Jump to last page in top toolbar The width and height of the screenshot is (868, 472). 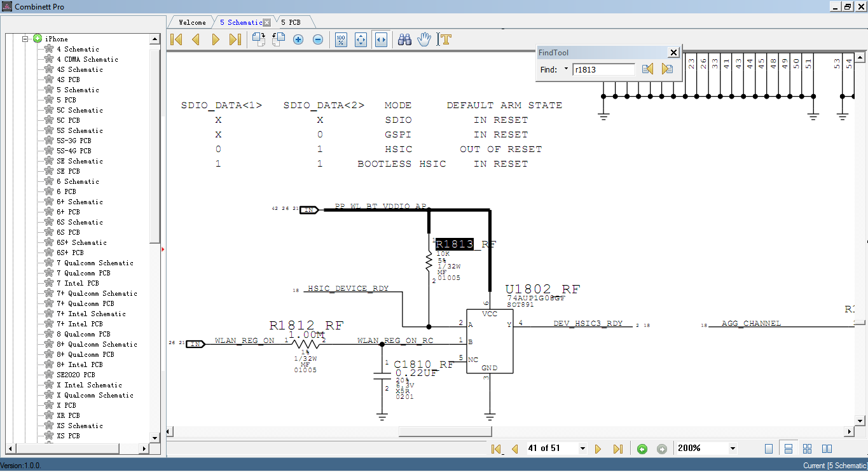[x=235, y=39]
